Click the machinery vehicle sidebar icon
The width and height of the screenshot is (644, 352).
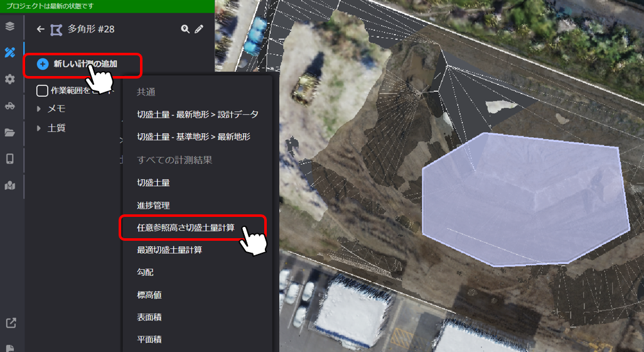tap(10, 106)
